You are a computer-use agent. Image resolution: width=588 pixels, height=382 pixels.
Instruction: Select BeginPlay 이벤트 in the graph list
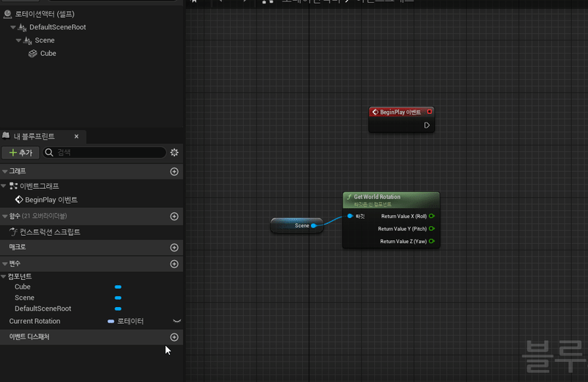pyautogui.click(x=51, y=201)
